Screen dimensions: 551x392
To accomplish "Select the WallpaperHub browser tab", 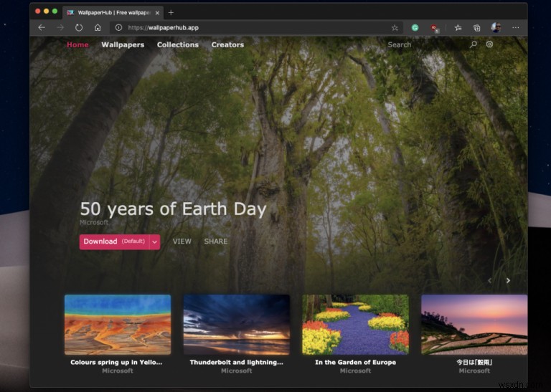I will pyautogui.click(x=113, y=13).
